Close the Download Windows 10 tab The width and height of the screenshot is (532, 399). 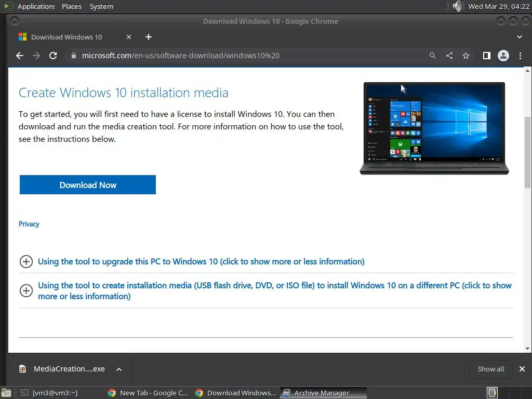click(129, 37)
